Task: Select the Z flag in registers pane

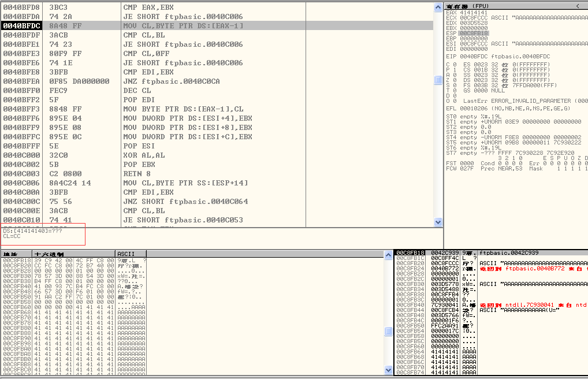Action: click(448, 80)
